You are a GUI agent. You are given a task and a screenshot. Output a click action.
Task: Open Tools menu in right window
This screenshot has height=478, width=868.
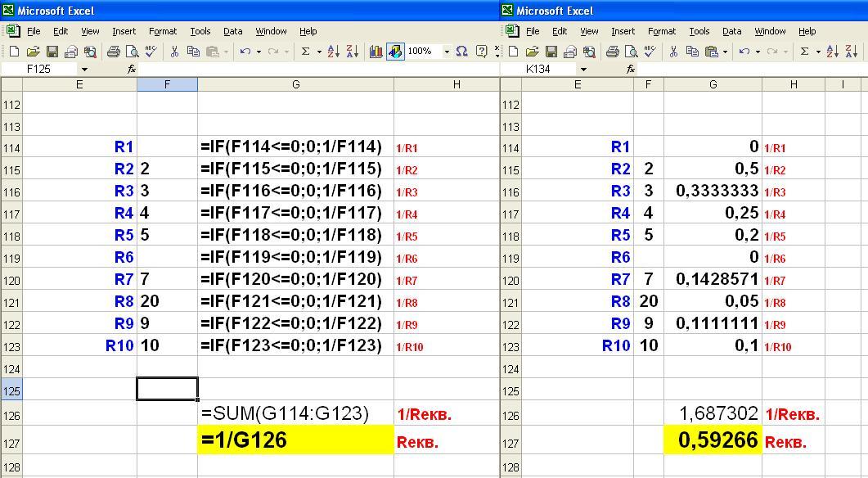699,32
